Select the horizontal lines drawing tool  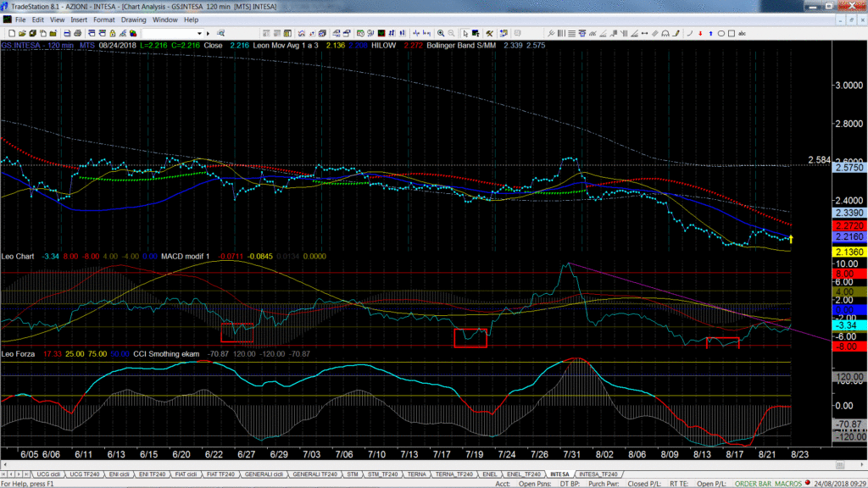[571, 33]
